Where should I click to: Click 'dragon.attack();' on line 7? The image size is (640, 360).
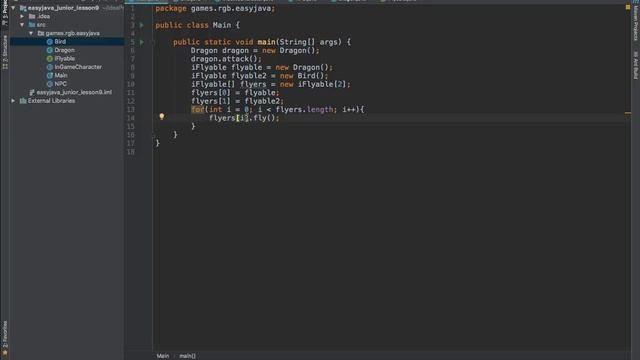point(226,59)
